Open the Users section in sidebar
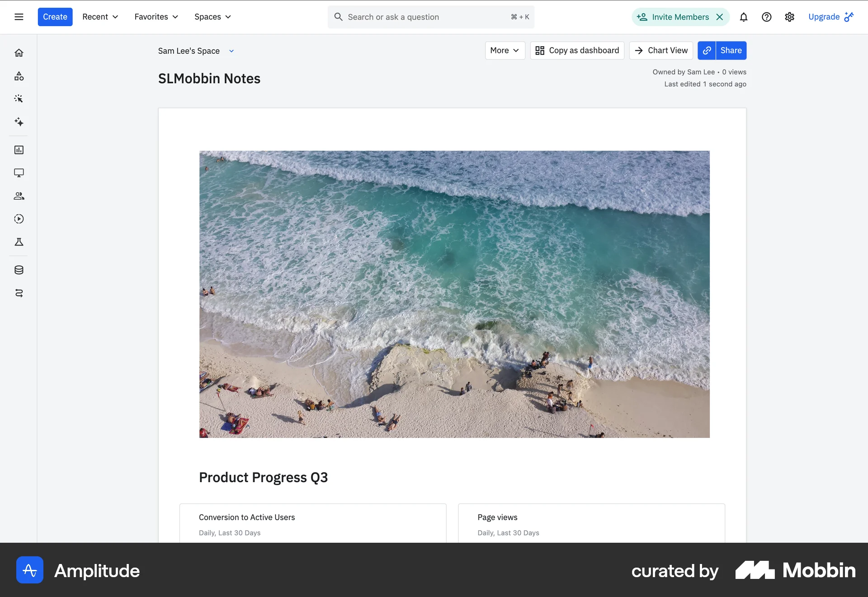Screen dimensions: 868x597 (19, 196)
